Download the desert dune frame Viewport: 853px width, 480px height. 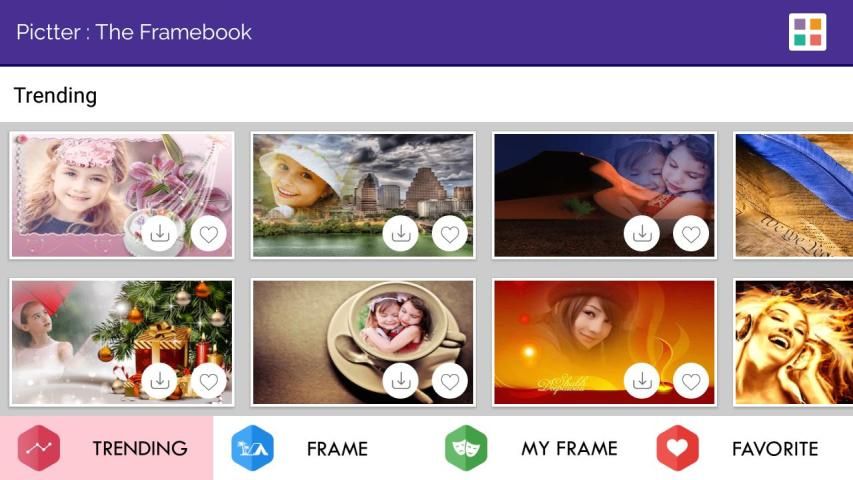coord(642,234)
